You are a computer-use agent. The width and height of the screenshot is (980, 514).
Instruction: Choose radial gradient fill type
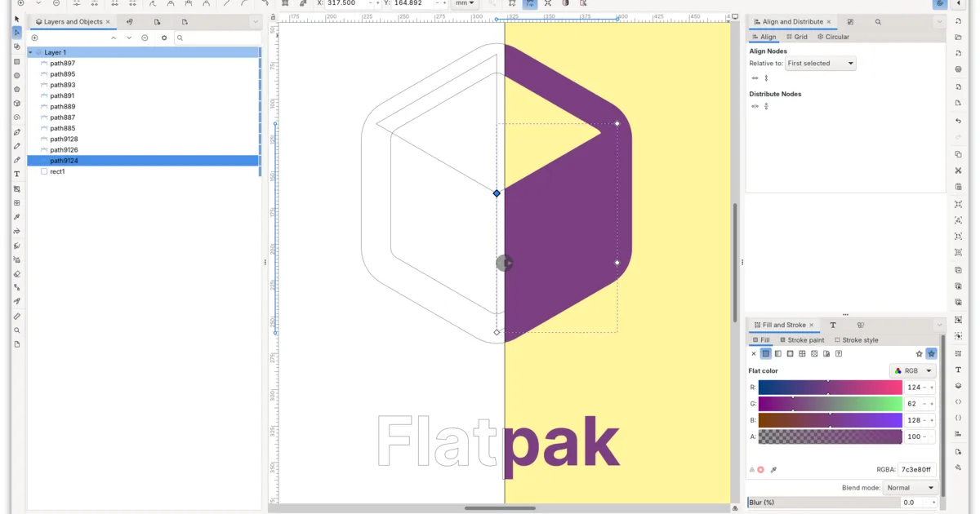tap(790, 353)
